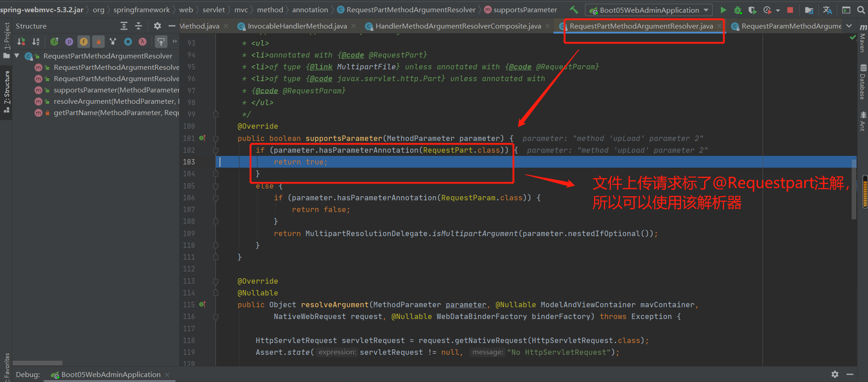Open Ant tool window on right
The height and width of the screenshot is (382, 868).
point(863,121)
